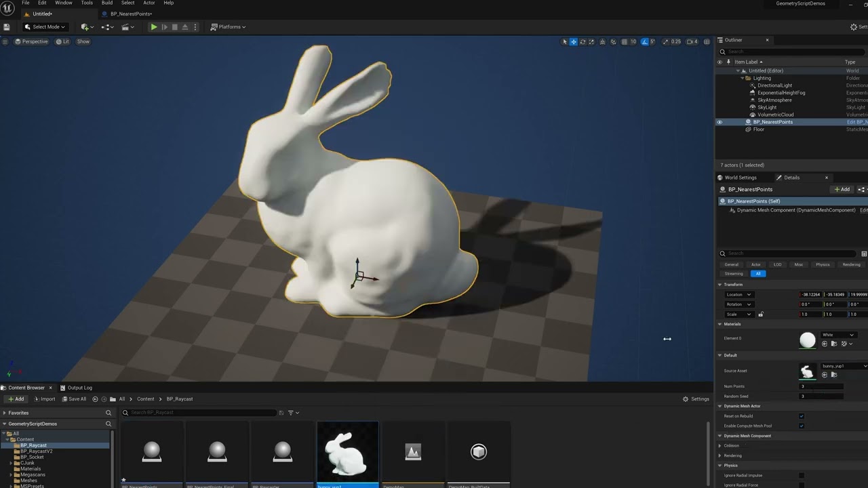
Task: Choose the select objects cursor tool
Action: [564, 41]
